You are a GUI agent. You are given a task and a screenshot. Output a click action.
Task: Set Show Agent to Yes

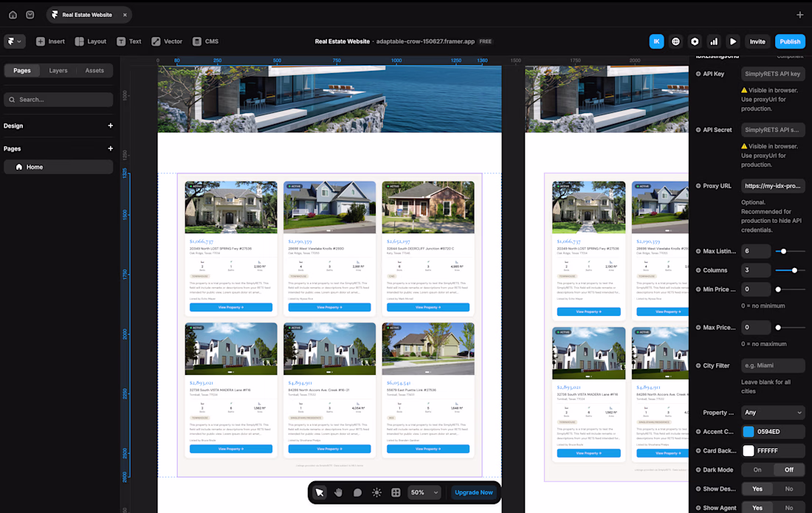(x=757, y=508)
